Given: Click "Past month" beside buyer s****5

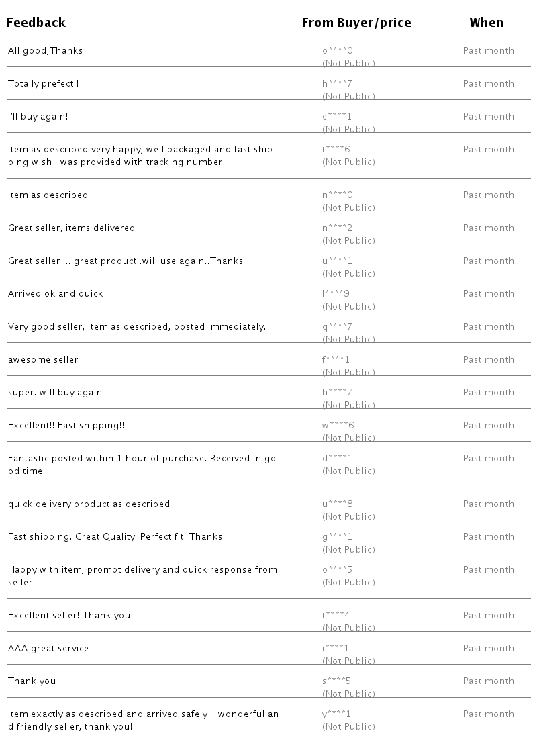Looking at the screenshot, I should click(x=489, y=681).
